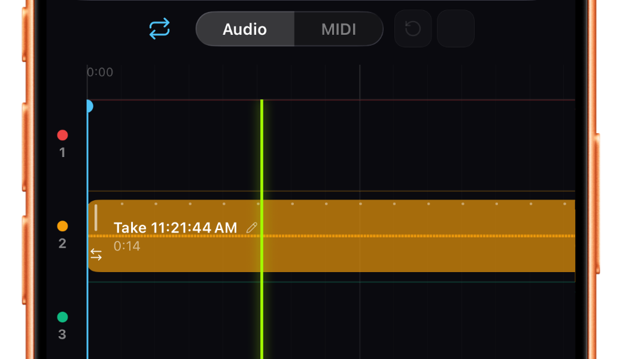Click the 0:14 clip duration label
Image resolution: width=644 pixels, height=359 pixels.
(127, 246)
